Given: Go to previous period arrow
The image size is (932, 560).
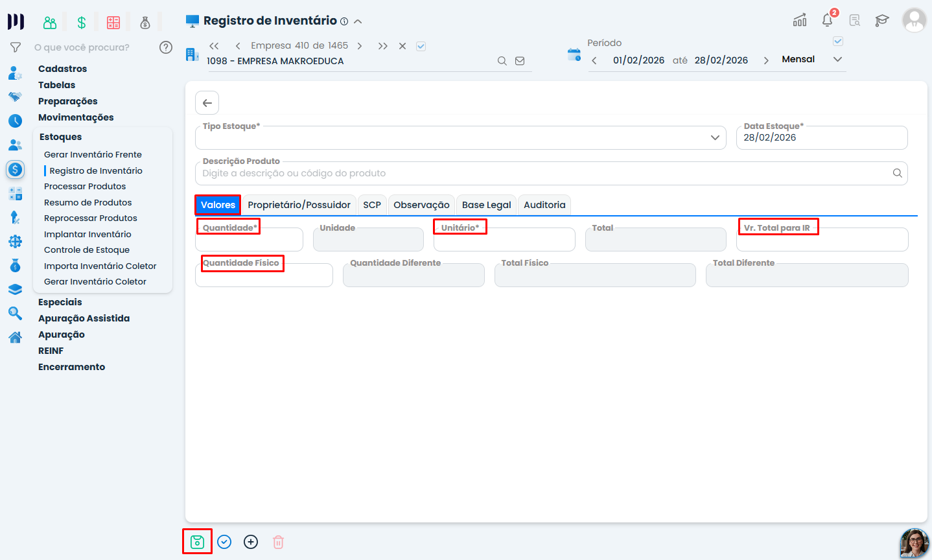Looking at the screenshot, I should pos(594,60).
